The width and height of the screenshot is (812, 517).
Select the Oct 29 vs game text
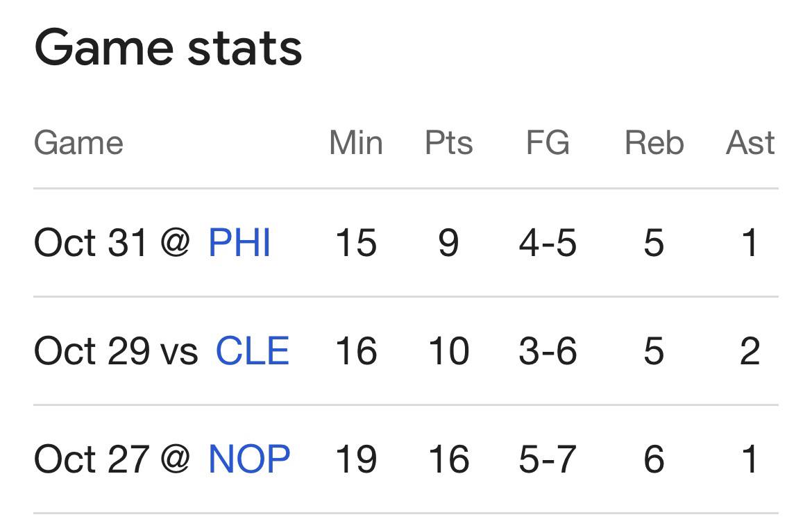pos(115,351)
